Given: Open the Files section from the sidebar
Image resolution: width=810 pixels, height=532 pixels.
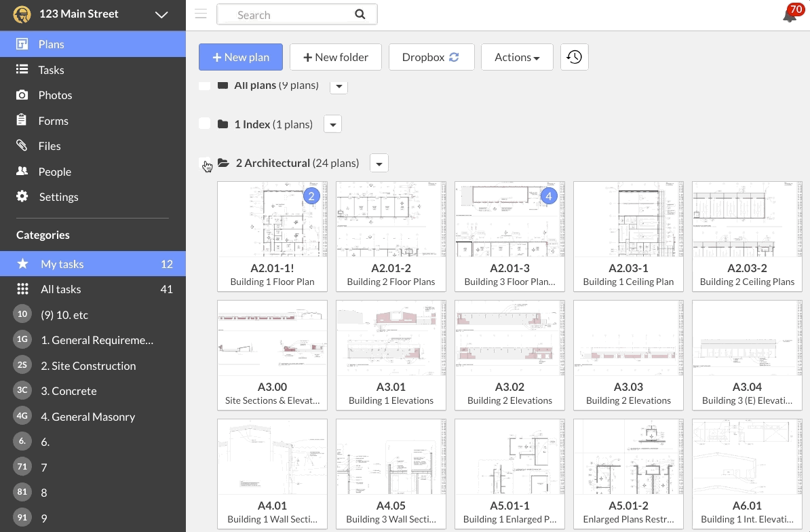Looking at the screenshot, I should tap(49, 145).
